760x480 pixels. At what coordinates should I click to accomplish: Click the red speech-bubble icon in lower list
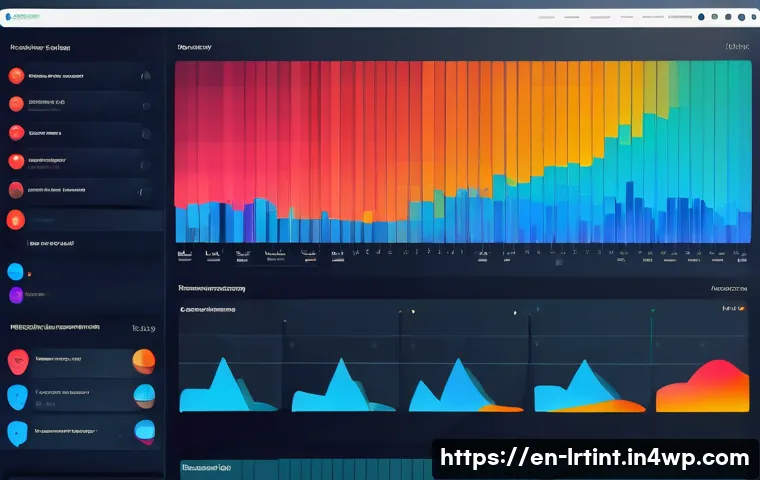coord(17,360)
